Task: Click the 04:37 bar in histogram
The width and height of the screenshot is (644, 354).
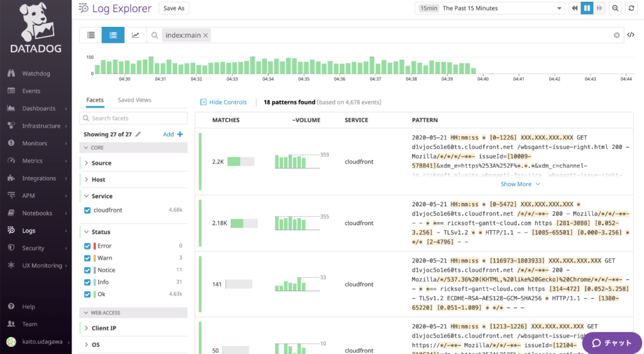Action: click(372, 65)
